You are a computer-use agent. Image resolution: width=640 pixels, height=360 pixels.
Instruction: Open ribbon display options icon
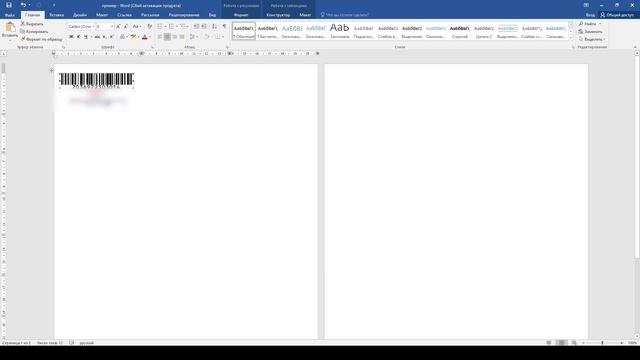(586, 5)
